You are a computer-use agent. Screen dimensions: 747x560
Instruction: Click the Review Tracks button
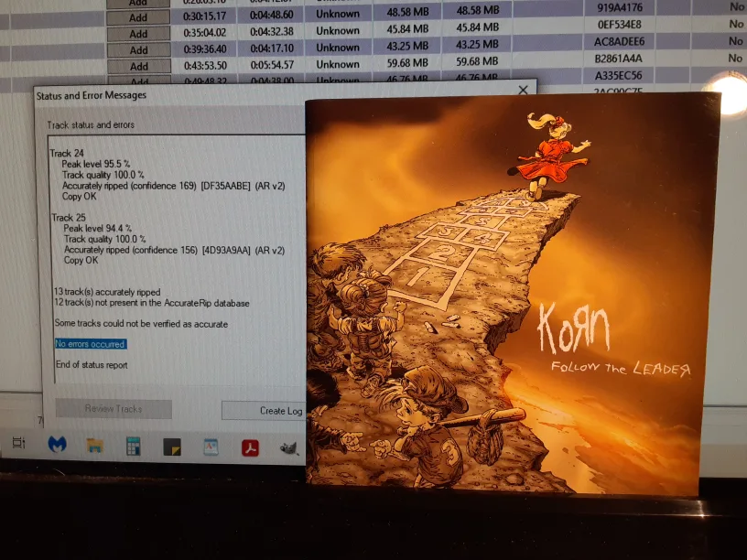[113, 410]
